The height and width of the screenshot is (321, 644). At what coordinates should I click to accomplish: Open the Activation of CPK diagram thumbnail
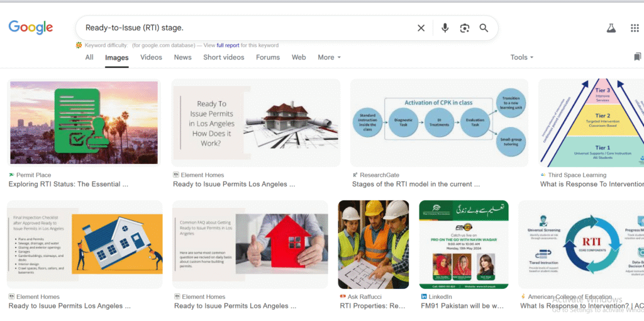[x=439, y=122]
